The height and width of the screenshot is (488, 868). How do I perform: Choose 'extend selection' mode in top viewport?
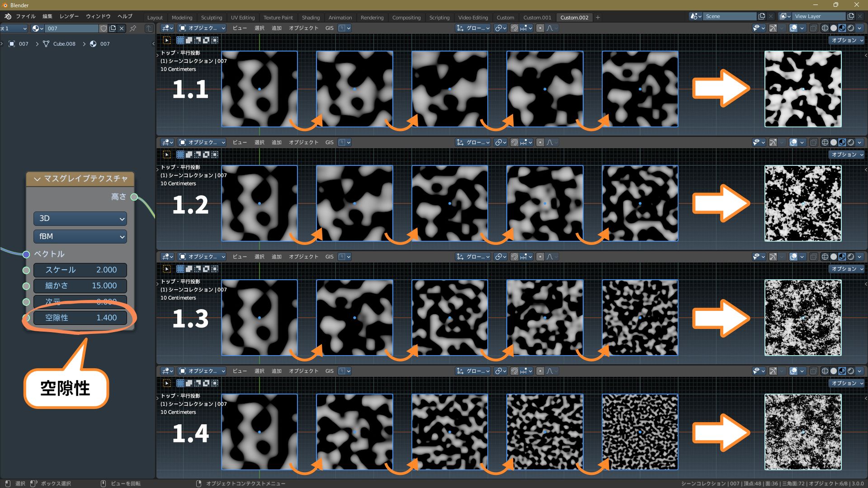tap(189, 40)
